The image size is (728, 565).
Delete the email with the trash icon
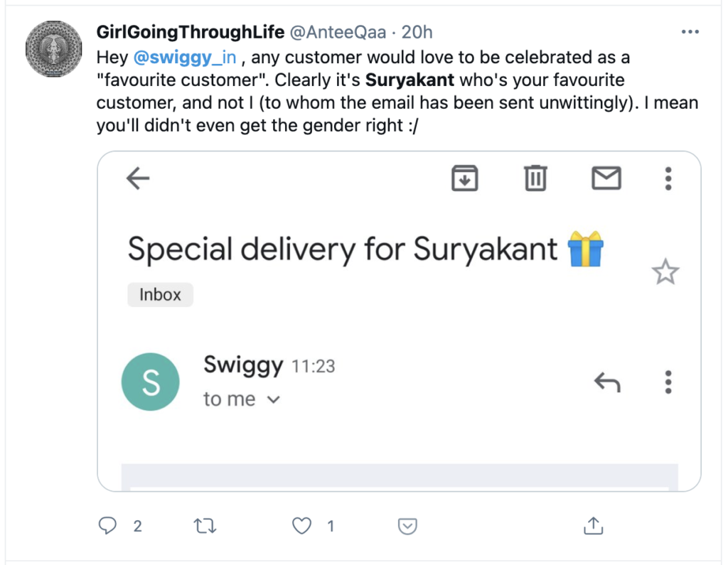(x=535, y=178)
